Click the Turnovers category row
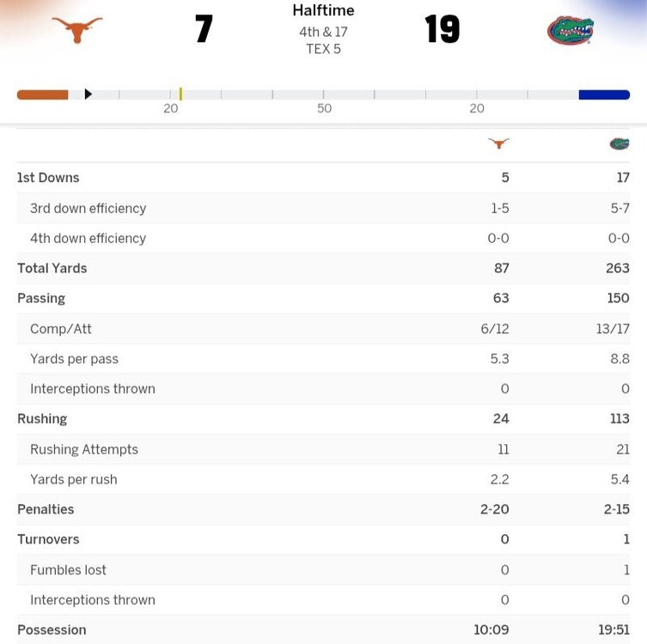 coord(48,539)
